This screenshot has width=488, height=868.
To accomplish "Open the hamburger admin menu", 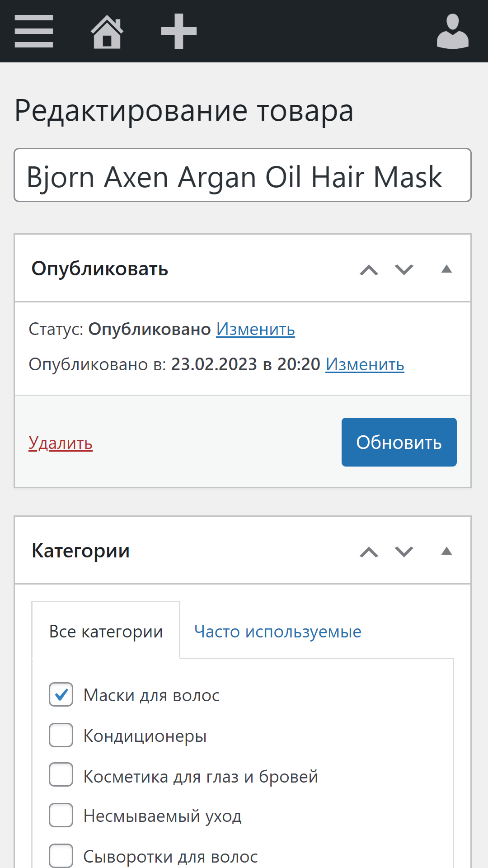I will tap(34, 31).
